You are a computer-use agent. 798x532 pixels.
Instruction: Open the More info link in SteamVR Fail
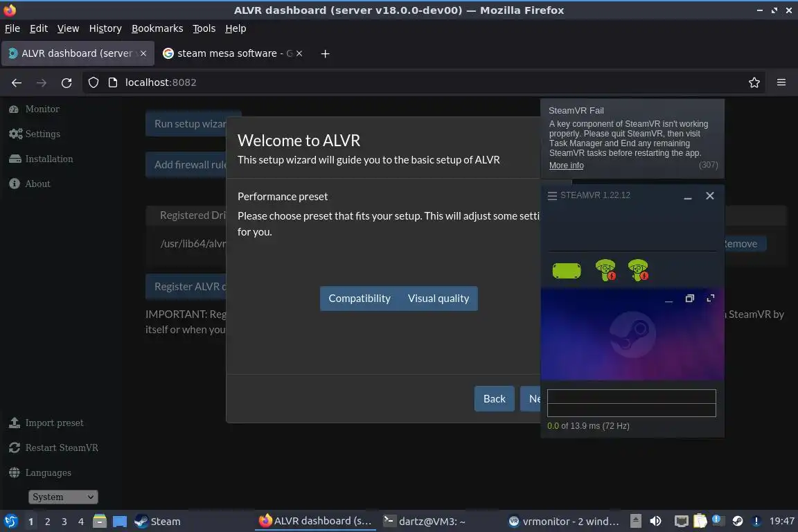tap(567, 166)
